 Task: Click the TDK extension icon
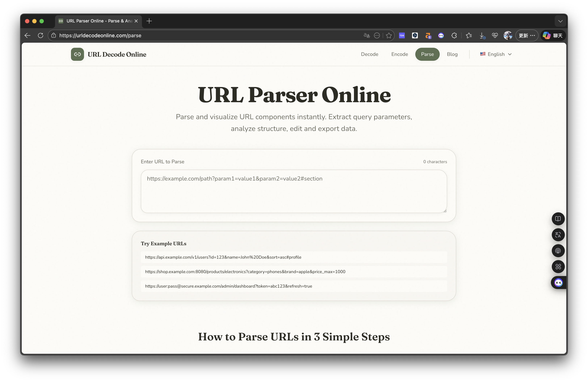tap(402, 35)
